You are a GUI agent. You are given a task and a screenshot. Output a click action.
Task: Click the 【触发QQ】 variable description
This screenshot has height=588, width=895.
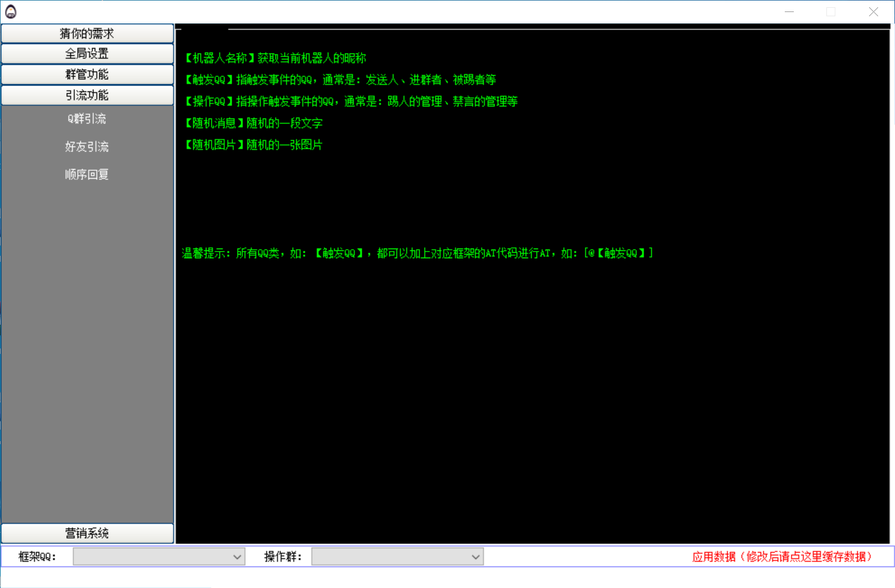coord(340,80)
